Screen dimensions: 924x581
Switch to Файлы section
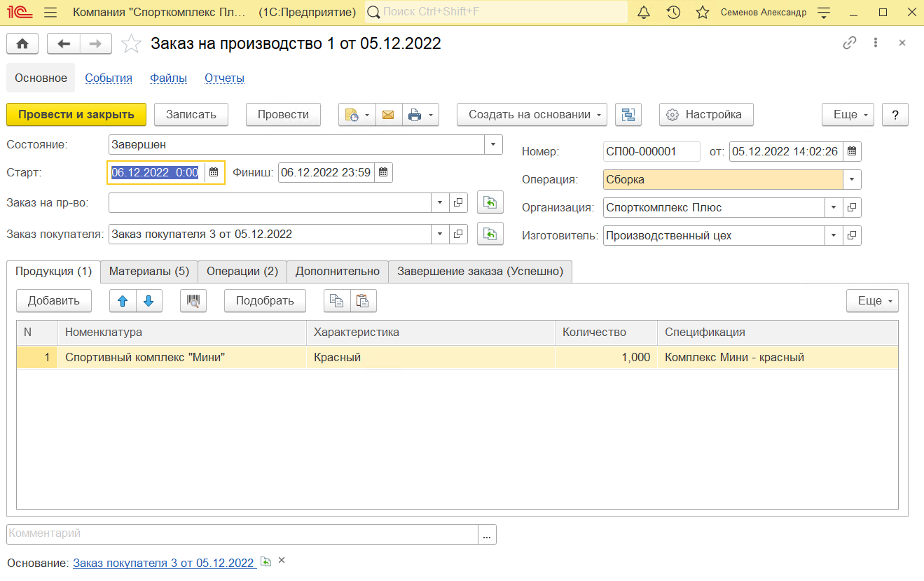pyautogui.click(x=168, y=78)
